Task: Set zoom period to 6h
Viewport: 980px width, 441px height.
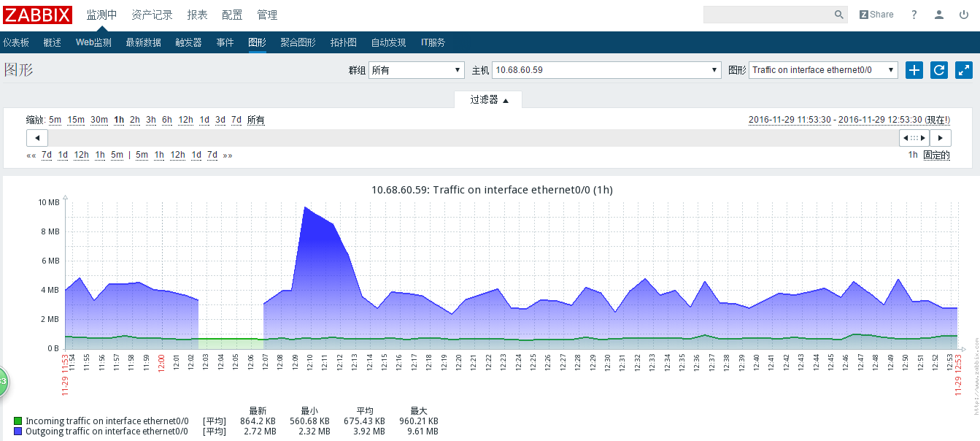Action: pyautogui.click(x=167, y=120)
